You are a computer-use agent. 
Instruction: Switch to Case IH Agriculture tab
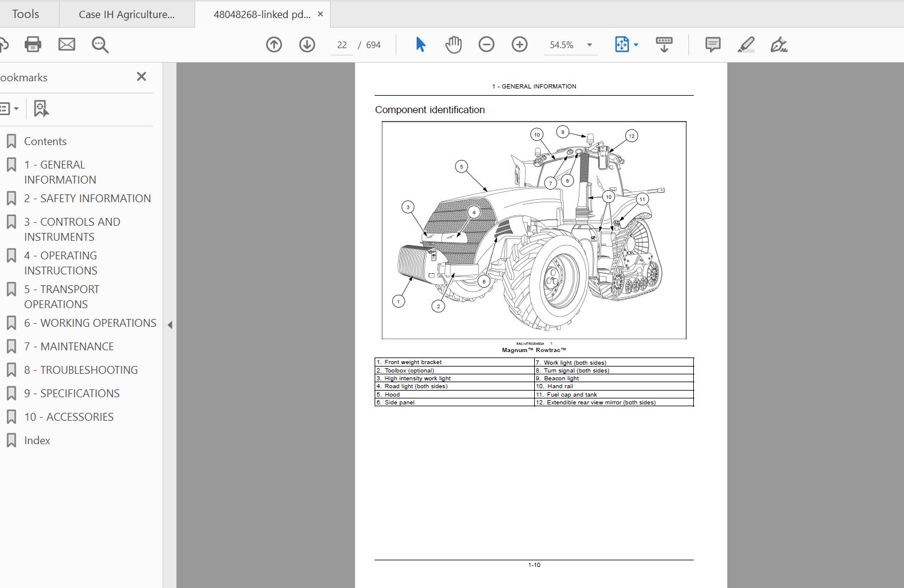126,14
